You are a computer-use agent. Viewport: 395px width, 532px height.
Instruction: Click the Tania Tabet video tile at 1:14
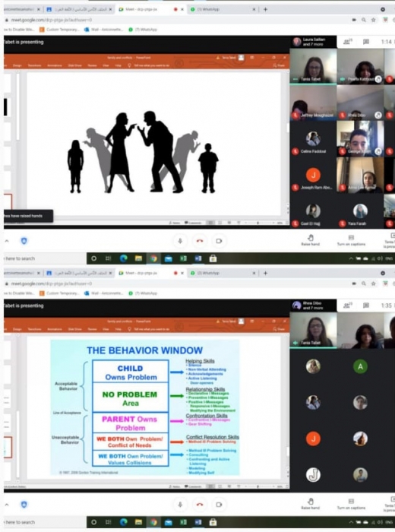click(313, 66)
